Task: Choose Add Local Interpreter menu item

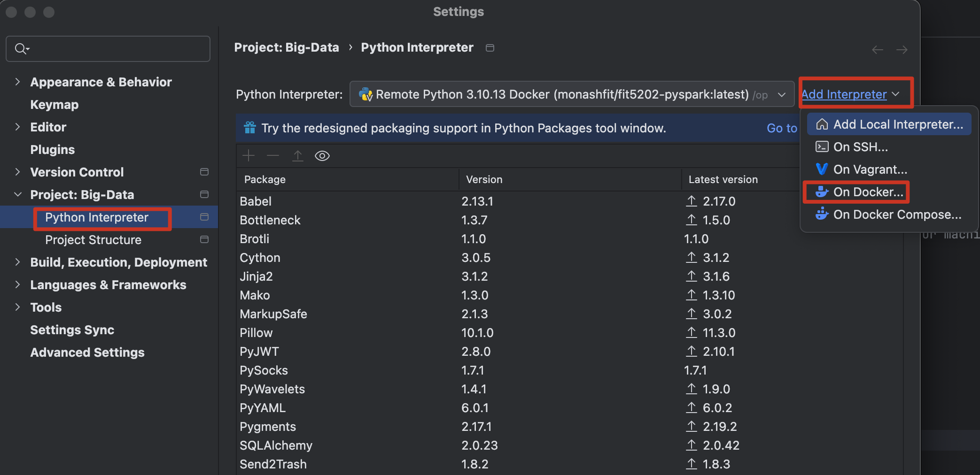Action: 889,124
